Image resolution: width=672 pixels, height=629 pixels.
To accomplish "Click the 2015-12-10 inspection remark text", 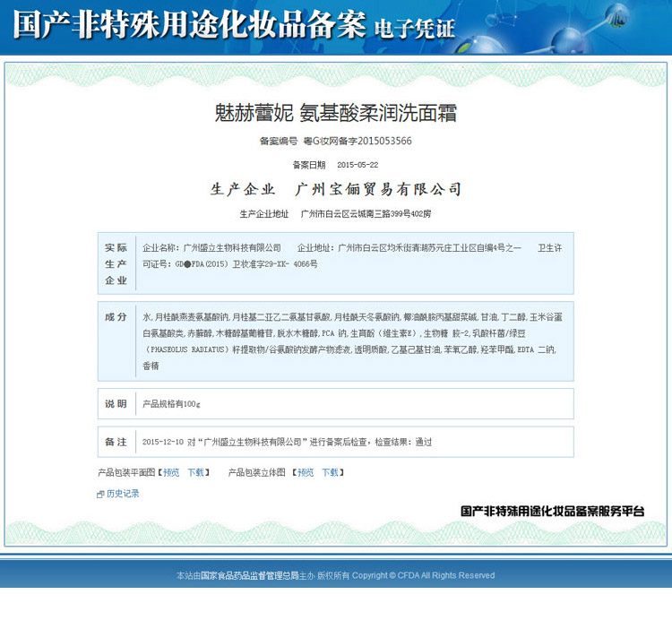I will pyautogui.click(x=287, y=442).
